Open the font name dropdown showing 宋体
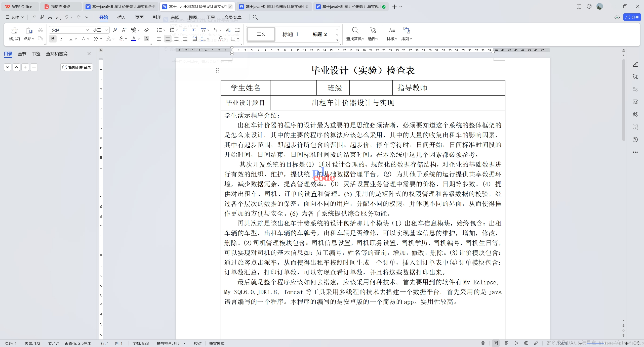This screenshot has height=347, width=644. 87,30
